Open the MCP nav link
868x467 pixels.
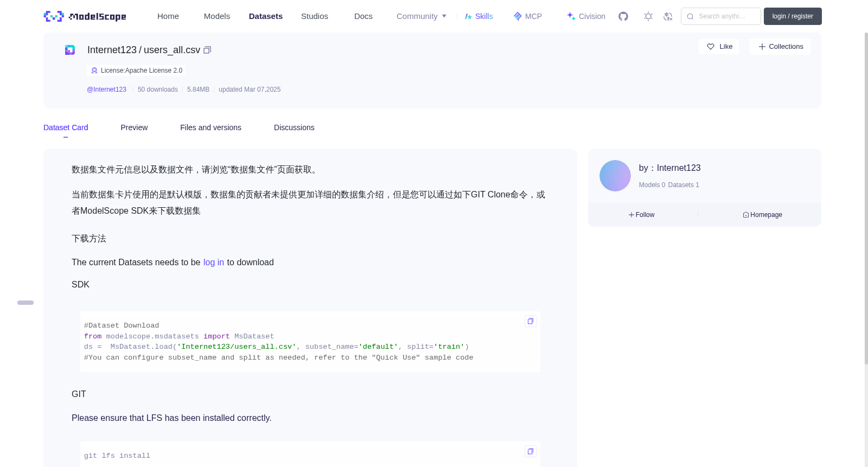527,16
